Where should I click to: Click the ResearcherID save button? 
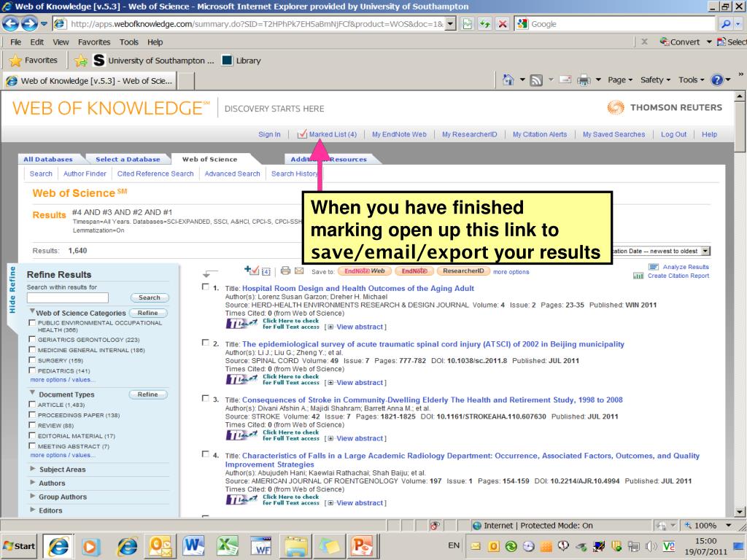[x=463, y=271]
